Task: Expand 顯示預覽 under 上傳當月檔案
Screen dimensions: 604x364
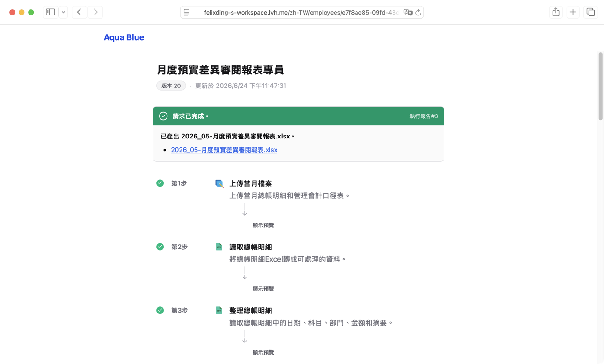Action: click(263, 225)
